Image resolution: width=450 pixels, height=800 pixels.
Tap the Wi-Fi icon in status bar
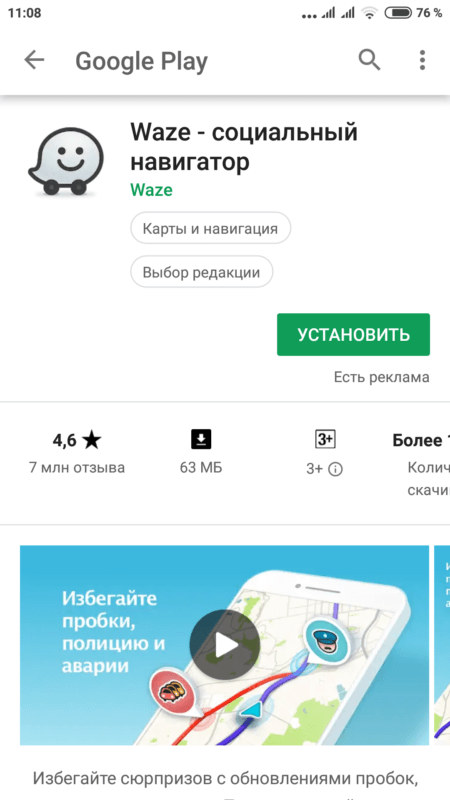(369, 13)
